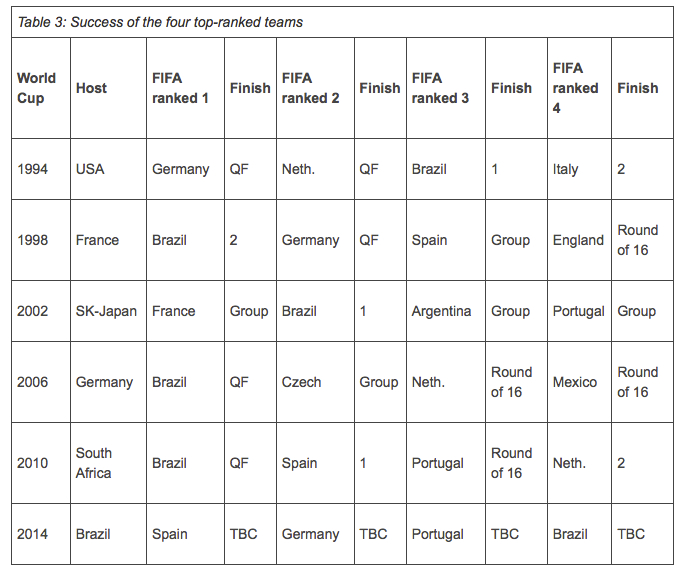The image size is (685, 575).
Task: Select the 'Argentina' cell in 2002 row
Action: pos(446,311)
